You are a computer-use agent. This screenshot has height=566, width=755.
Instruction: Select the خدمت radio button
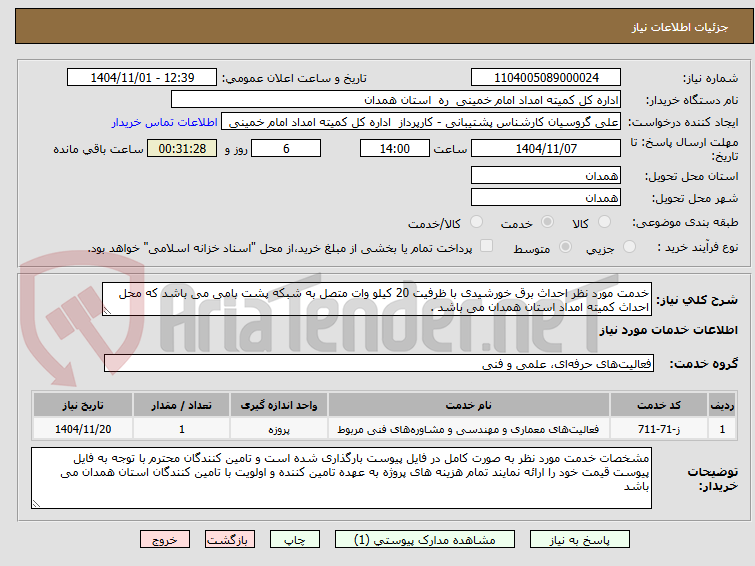(547, 222)
